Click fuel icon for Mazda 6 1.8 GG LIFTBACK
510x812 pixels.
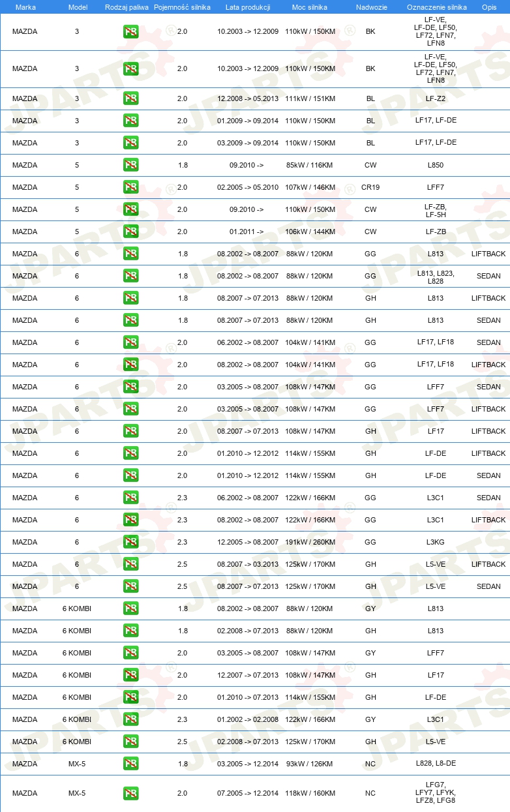[x=130, y=254]
